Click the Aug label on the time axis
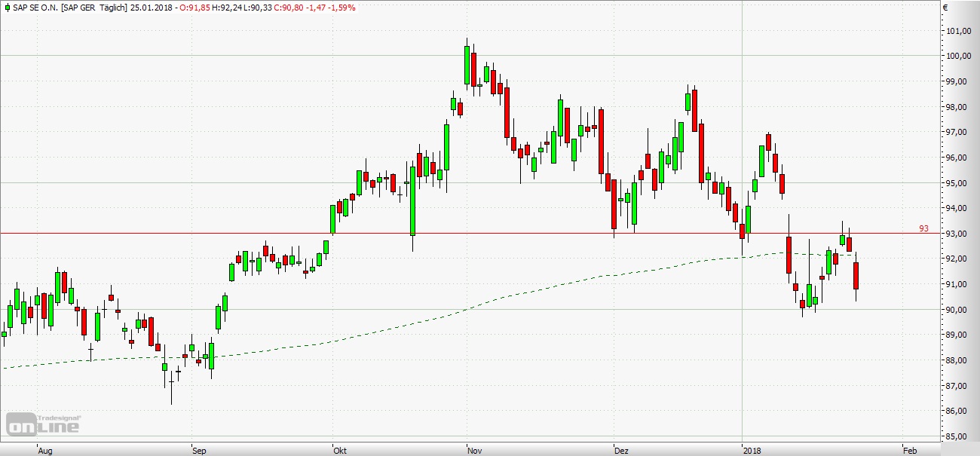Image resolution: width=980 pixels, height=456 pixels. pos(44,451)
